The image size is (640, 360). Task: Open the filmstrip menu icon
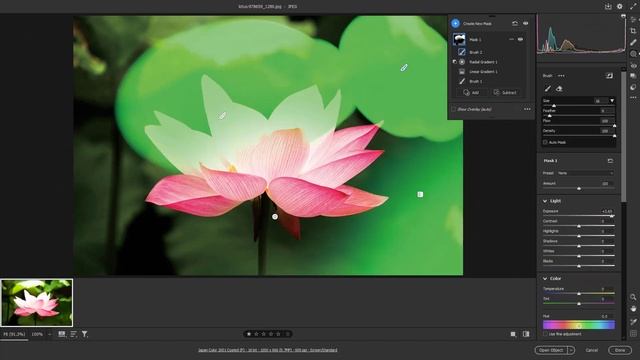point(62,334)
